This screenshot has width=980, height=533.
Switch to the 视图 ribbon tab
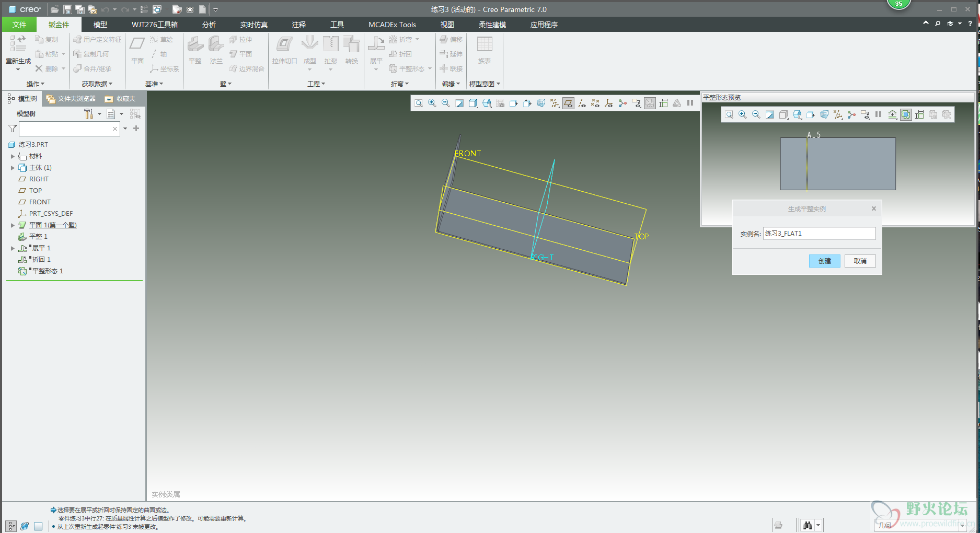(x=447, y=25)
